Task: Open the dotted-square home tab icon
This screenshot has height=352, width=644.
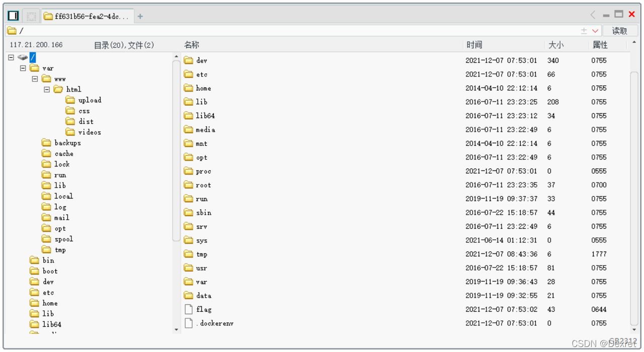Action: pos(31,16)
